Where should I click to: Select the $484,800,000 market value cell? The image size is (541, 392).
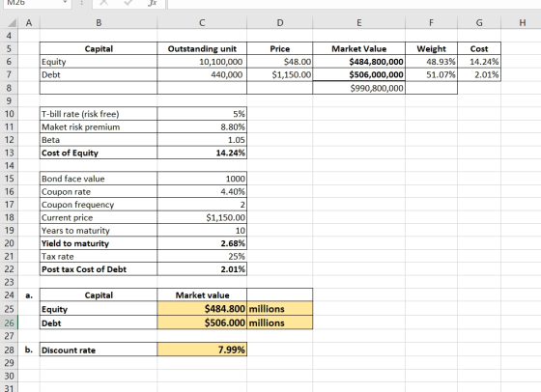(x=358, y=62)
